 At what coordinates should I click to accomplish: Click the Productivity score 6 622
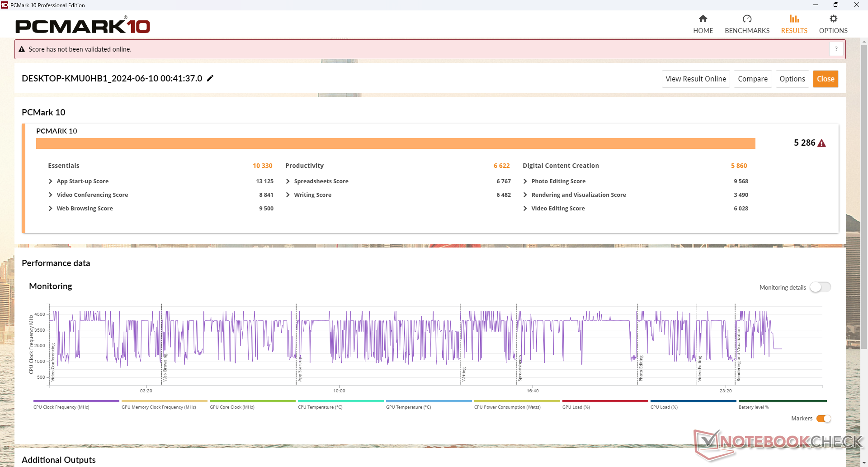tap(502, 166)
